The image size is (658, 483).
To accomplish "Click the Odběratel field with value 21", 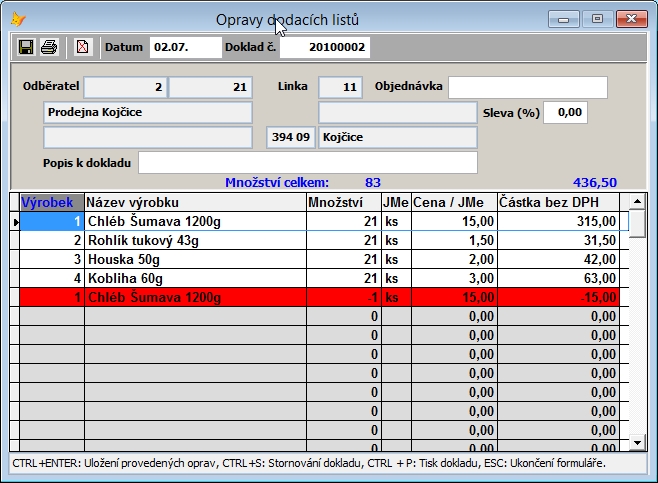I will 211,87.
